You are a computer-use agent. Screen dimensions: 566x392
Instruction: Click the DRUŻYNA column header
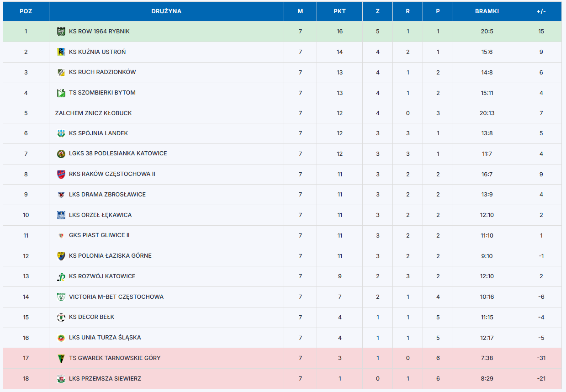click(166, 11)
